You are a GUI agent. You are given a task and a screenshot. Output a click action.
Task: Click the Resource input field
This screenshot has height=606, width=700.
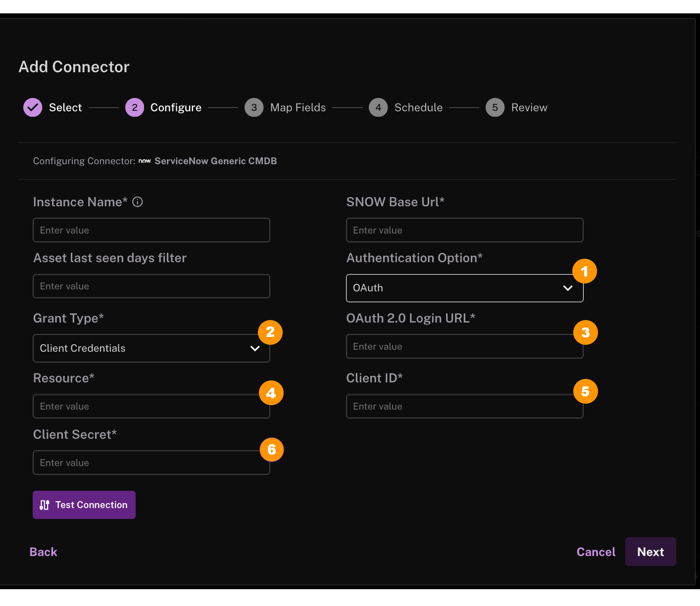(x=151, y=406)
